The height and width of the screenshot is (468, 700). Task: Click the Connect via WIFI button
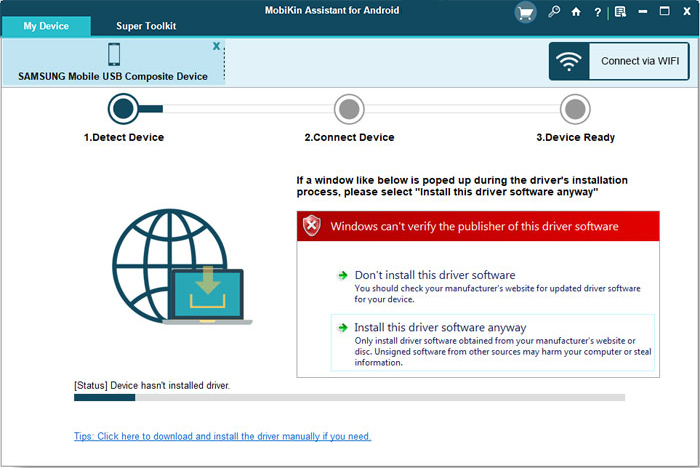click(x=619, y=61)
